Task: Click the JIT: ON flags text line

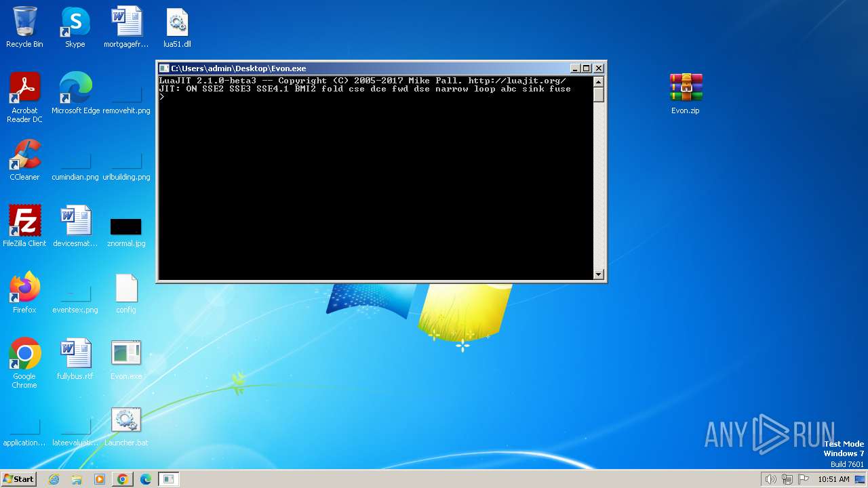Action: coord(365,89)
